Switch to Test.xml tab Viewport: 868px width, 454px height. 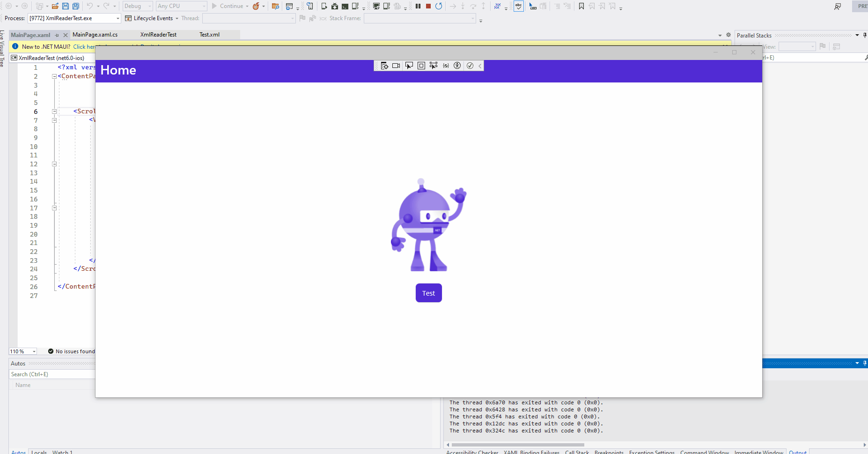209,35
